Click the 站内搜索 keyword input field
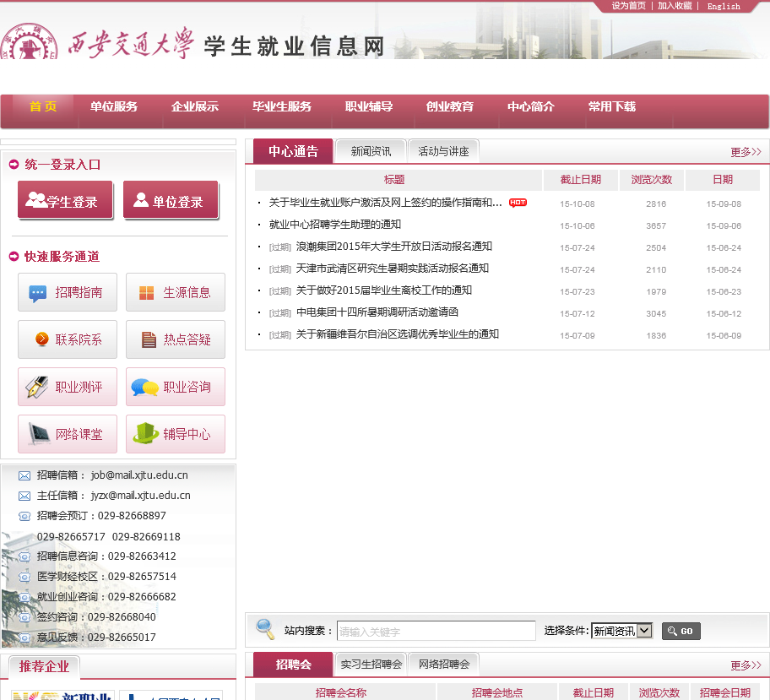This screenshot has height=700, width=770. tap(436, 631)
